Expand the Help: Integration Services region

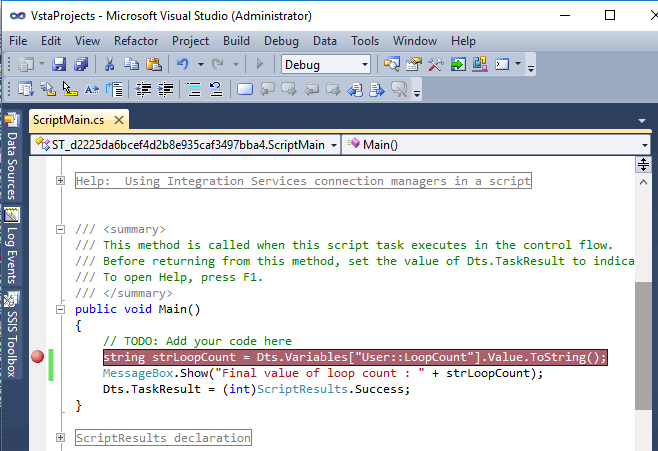(61, 181)
